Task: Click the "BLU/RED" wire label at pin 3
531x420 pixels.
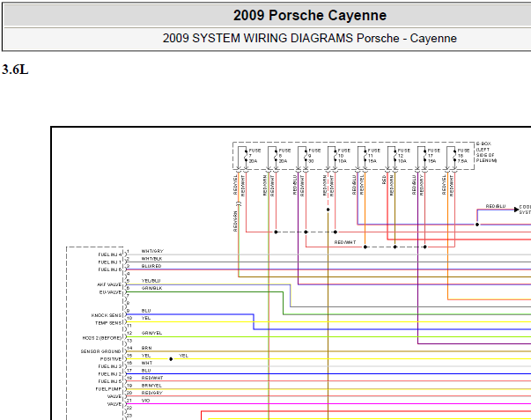Action: 151,266
